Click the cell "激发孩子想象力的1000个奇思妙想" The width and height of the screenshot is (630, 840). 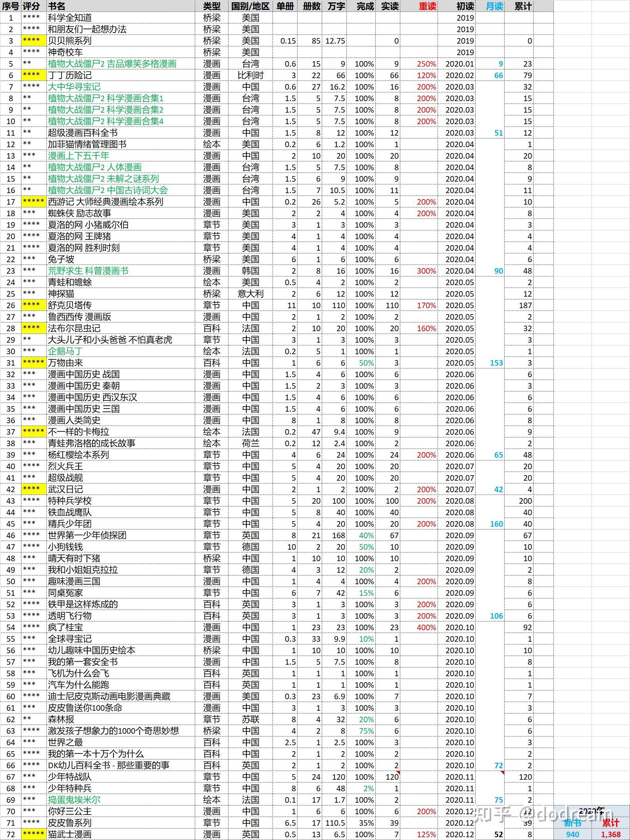coord(113,731)
